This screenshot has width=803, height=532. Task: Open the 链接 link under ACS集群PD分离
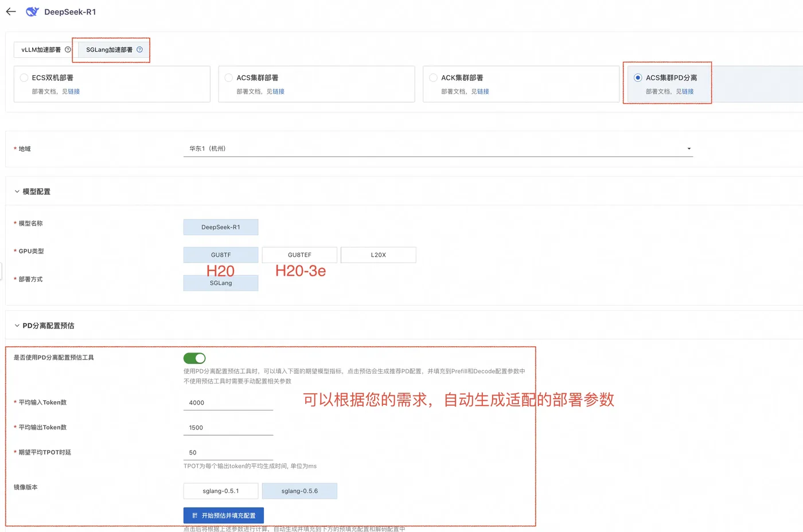688,92
